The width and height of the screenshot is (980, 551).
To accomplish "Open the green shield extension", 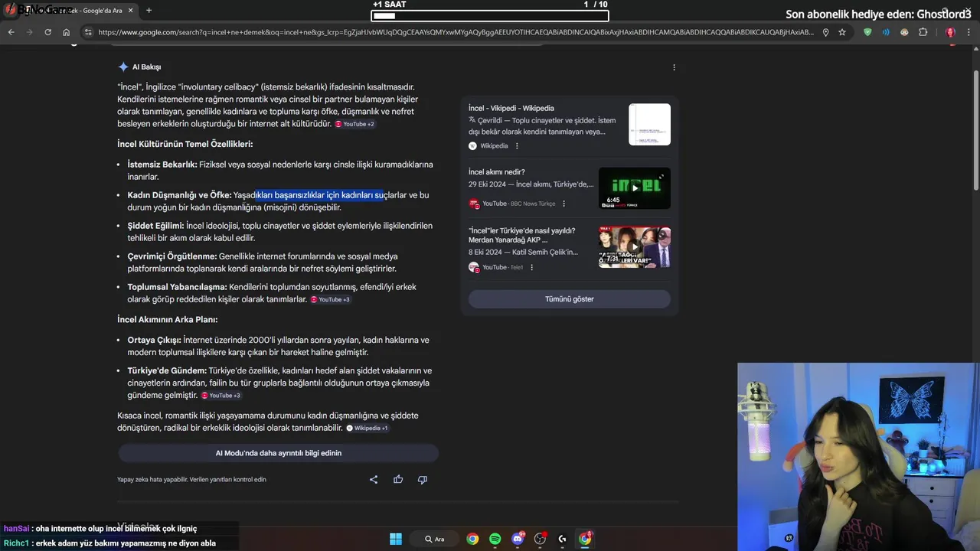I will (867, 32).
